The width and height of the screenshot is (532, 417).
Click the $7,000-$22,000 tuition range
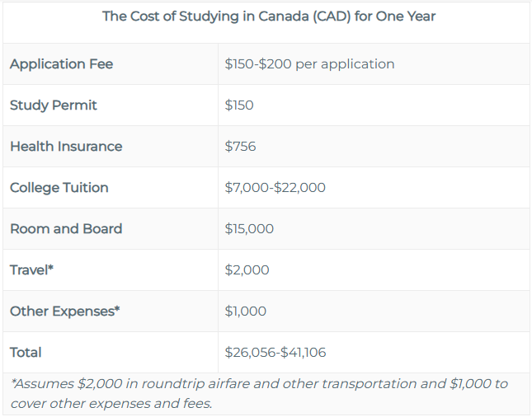(275, 187)
